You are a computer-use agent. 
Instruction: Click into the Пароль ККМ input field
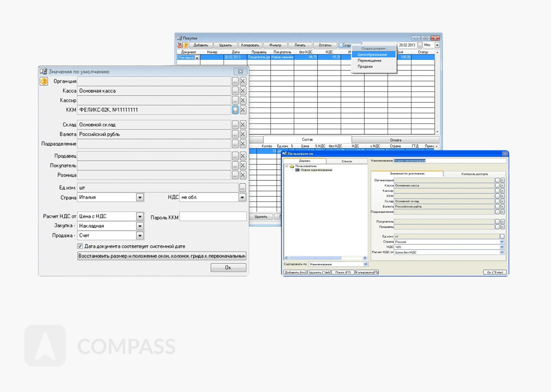(213, 217)
